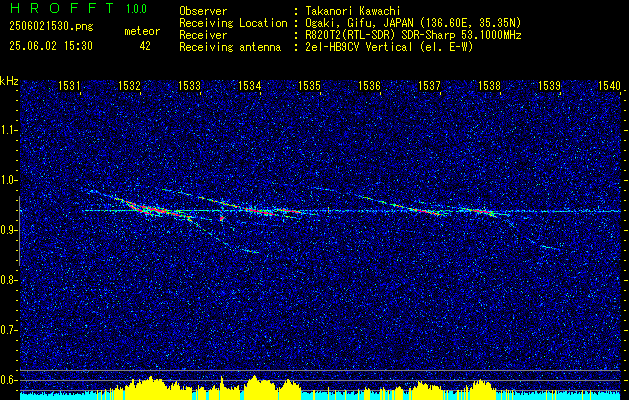Click the 1540 time marker
This screenshot has height=400, width=629.
pyautogui.click(x=609, y=85)
